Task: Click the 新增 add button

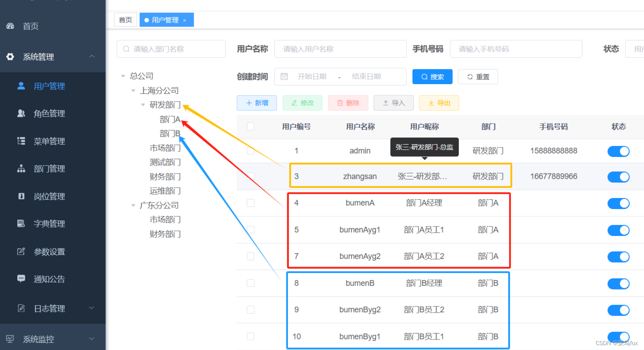Action: 257,103
